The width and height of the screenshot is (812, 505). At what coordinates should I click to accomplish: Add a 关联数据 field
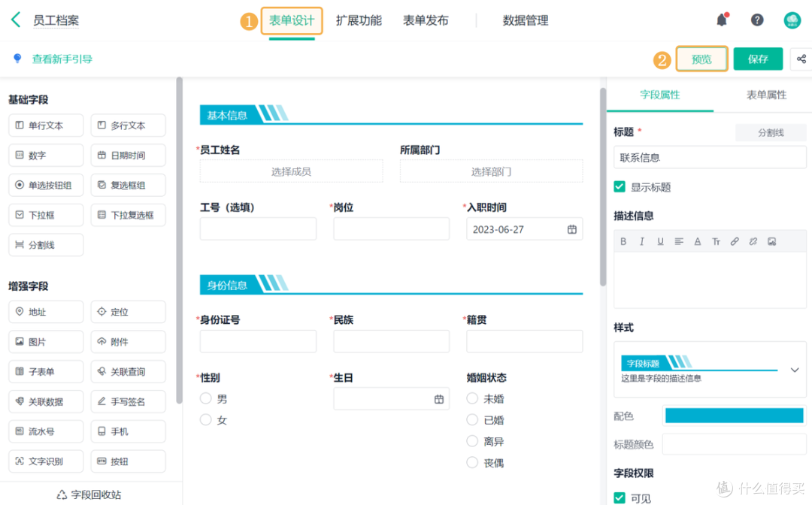click(x=46, y=401)
